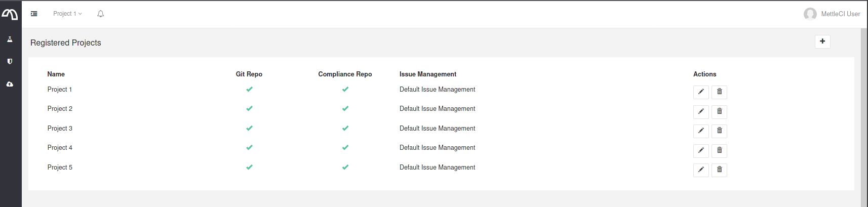Click the Git Repo checkmark for Project 5
This screenshot has height=207, width=868.
pyautogui.click(x=249, y=167)
